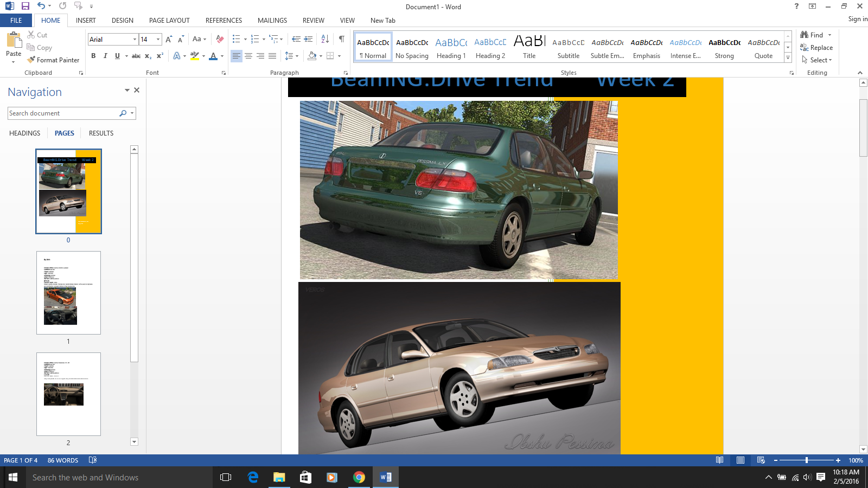Viewport: 868px width, 488px height.
Task: Apply strikethrough formatting
Action: point(136,56)
